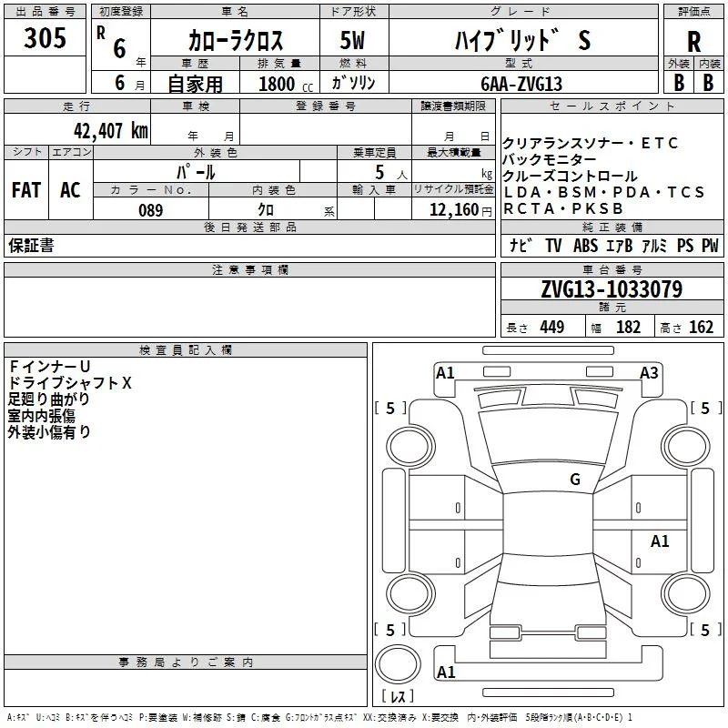
Task: Click RCTA・PKSB line
Action: [562, 208]
